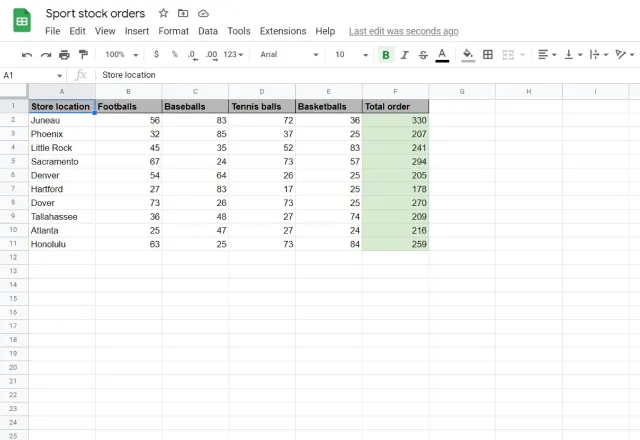Select the 'Tallahassee' cell
Screen dimensions: 640x440
62,216
